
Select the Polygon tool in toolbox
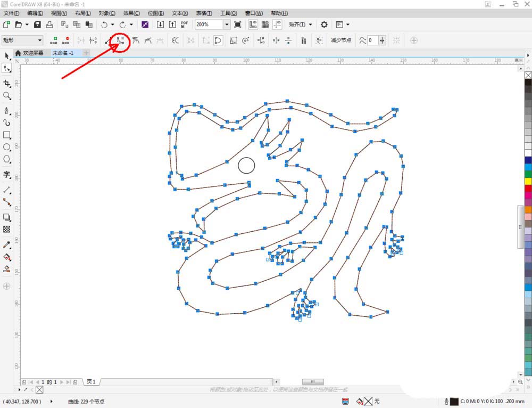pyautogui.click(x=7, y=159)
